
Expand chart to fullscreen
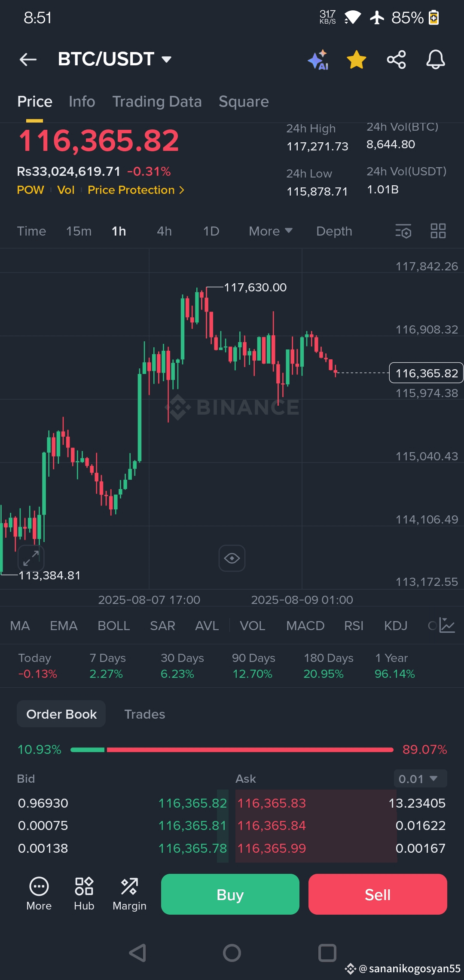point(31,558)
